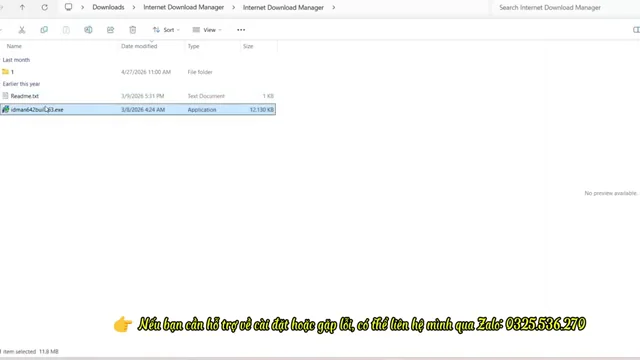This screenshot has height=360, width=640.
Task: Expand chevron before Downloads breadcrumb
Action: pos(82,7)
